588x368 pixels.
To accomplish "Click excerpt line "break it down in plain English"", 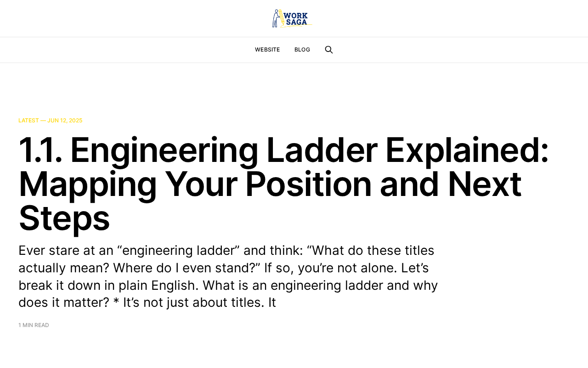I will (x=228, y=285).
